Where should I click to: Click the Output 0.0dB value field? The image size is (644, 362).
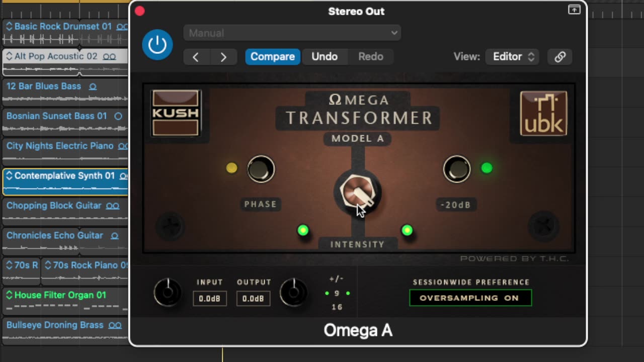click(254, 299)
